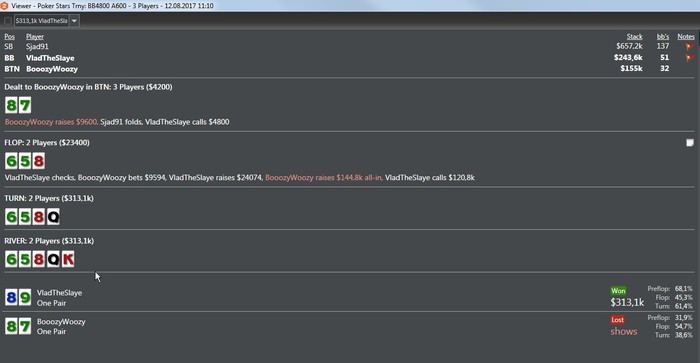Click the Stack column header

[634, 37]
